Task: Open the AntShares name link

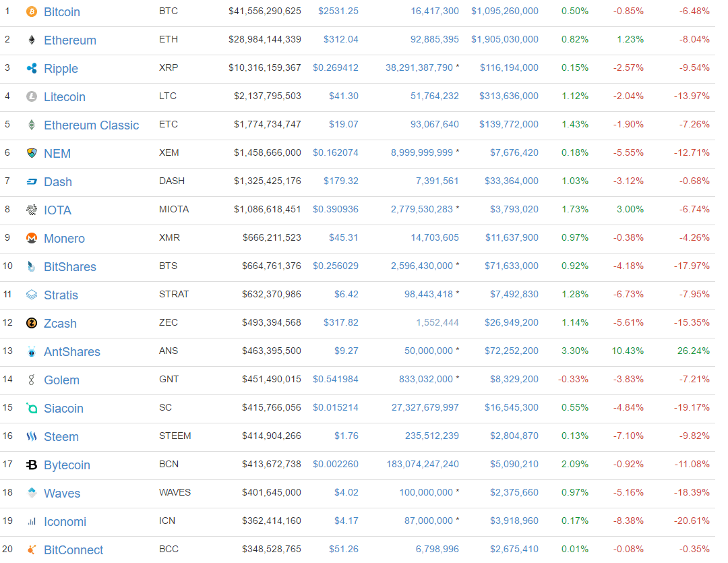Action: click(x=72, y=352)
